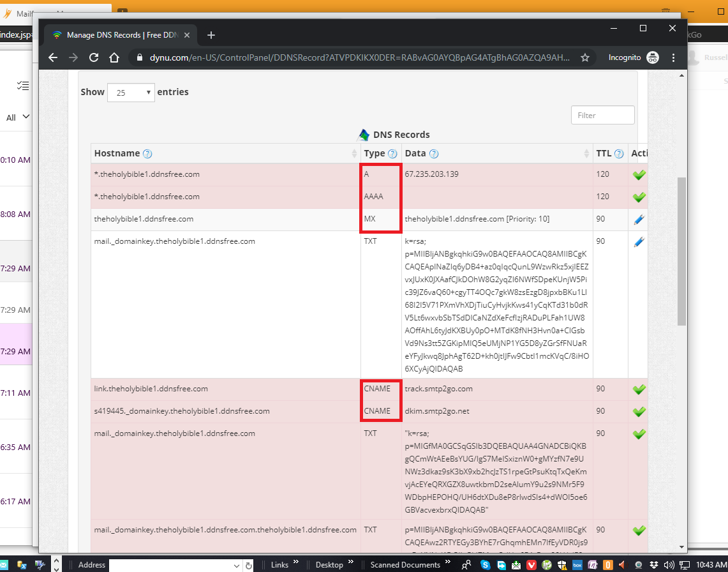The image size is (728, 572).
Task: Click the help icon beside Type header
Action: pyautogui.click(x=392, y=154)
